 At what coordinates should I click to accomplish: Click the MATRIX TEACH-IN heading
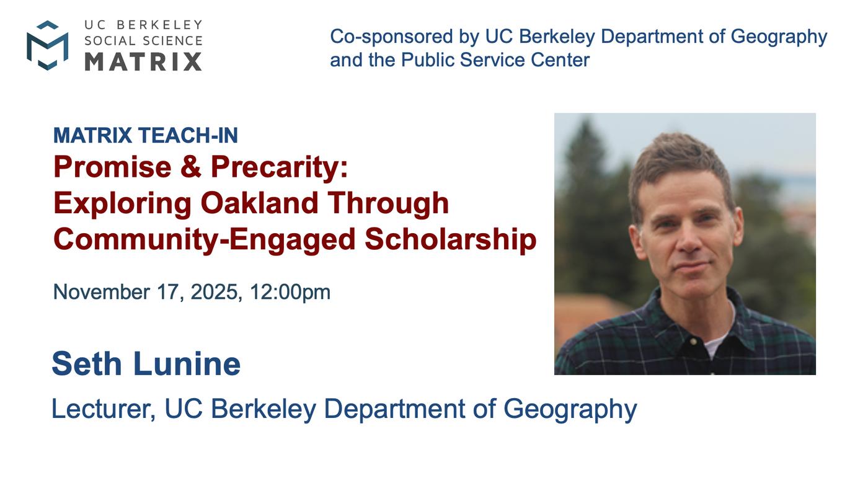[146, 135]
